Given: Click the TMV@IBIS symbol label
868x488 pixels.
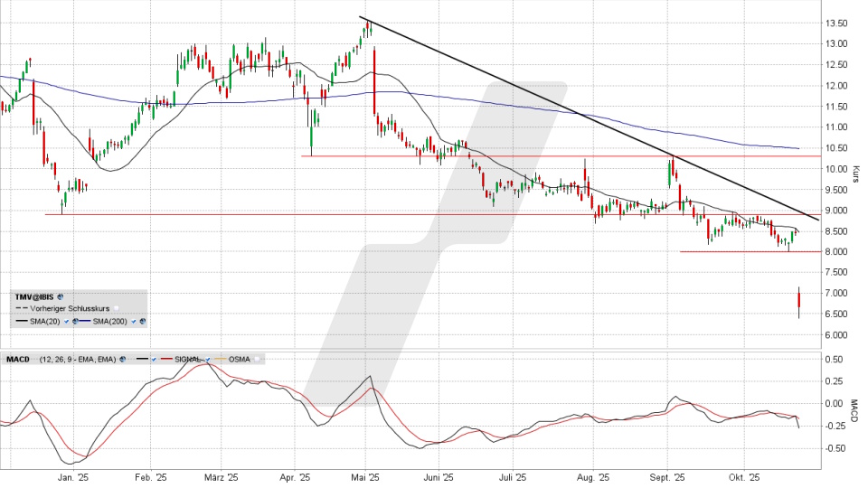Looking at the screenshot, I should coord(34,296).
